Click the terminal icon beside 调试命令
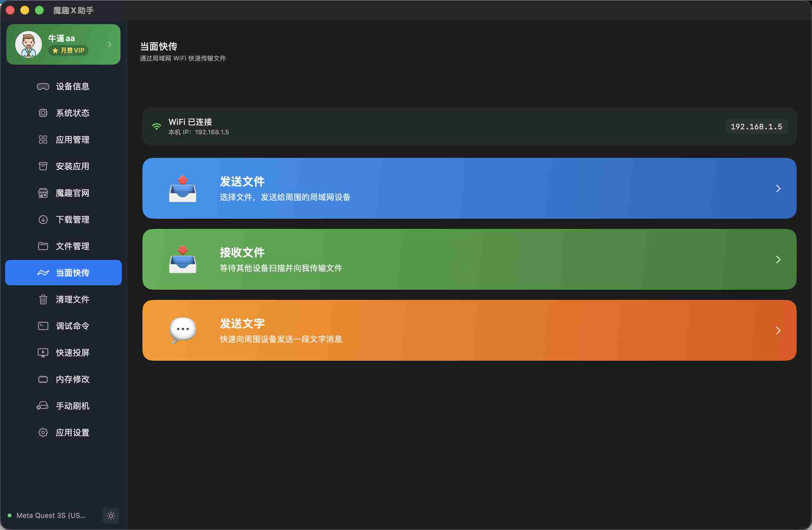This screenshot has width=812, height=530. 43,326
